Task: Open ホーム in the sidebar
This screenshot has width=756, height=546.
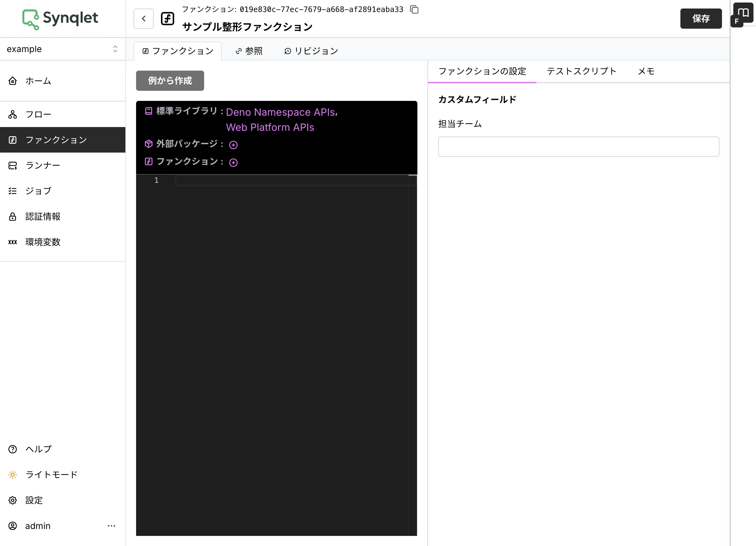Action: (x=63, y=81)
